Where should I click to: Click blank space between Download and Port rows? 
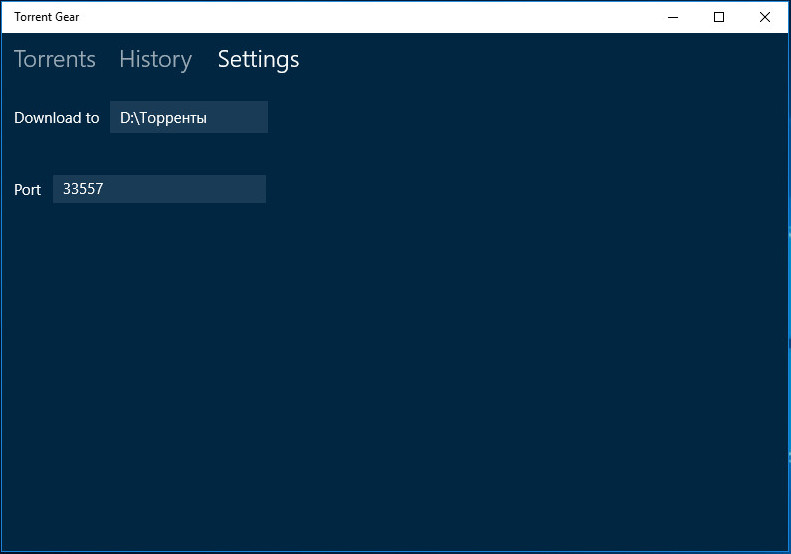[x=139, y=154]
